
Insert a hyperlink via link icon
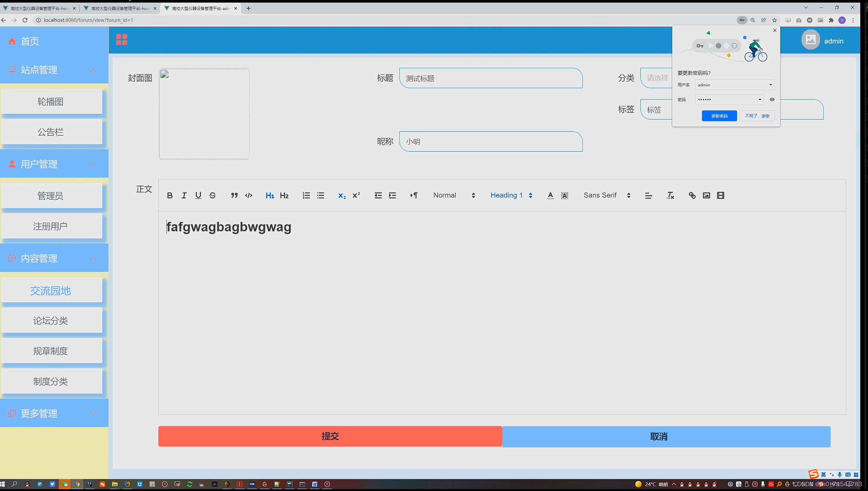click(x=692, y=196)
